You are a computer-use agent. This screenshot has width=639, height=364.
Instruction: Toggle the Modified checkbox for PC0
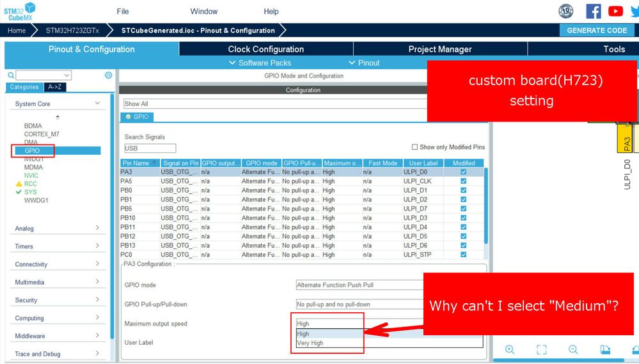coord(463,255)
